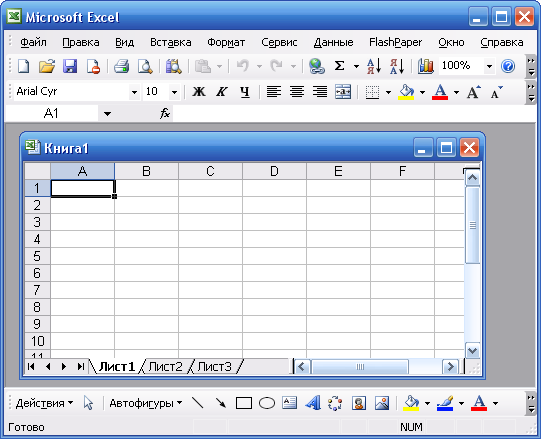The width and height of the screenshot is (541, 439).
Task: Insert a hyperlink with the globe icon
Action: point(317,66)
